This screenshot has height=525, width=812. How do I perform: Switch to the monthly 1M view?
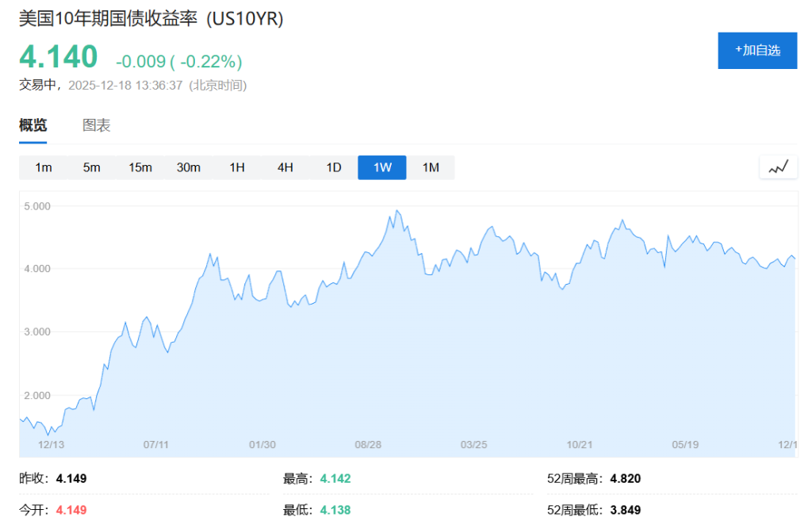[x=431, y=167]
